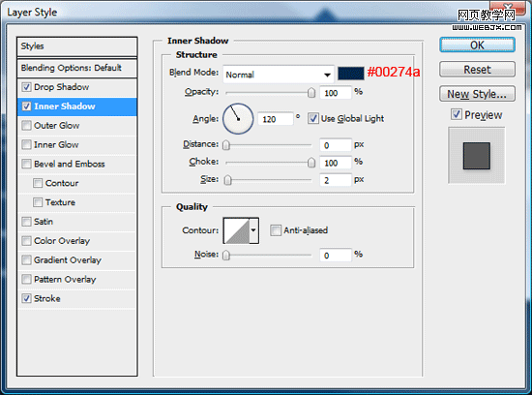The width and height of the screenshot is (532, 395).
Task: Open the inner shadow color swatch
Action: pyautogui.click(x=351, y=74)
